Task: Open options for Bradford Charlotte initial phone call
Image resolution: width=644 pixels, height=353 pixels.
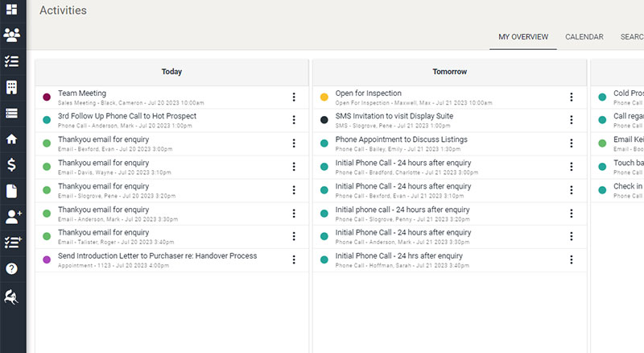Action: (572, 167)
